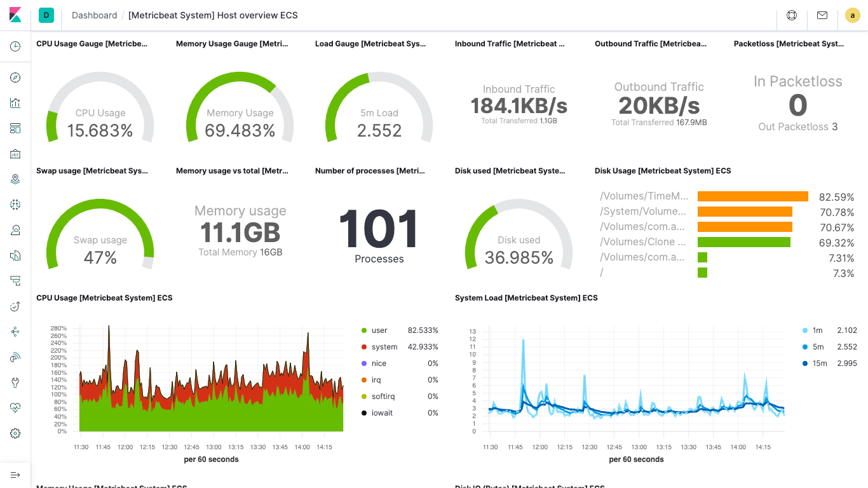Click the Outbound Traffic panel title
The image size is (868, 488).
651,44
